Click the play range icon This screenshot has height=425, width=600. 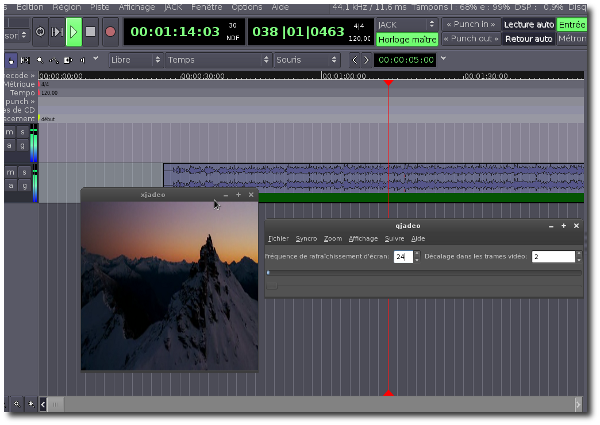coord(56,31)
